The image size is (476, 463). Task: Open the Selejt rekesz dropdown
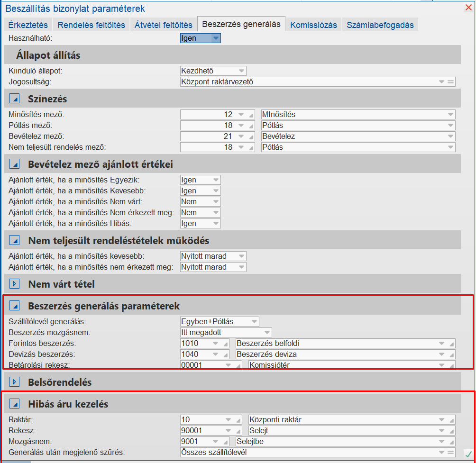click(441, 431)
